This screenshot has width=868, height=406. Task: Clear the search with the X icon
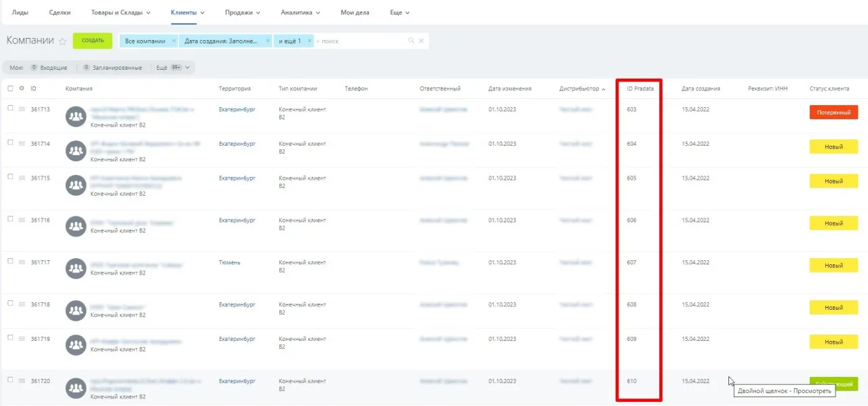(x=421, y=41)
